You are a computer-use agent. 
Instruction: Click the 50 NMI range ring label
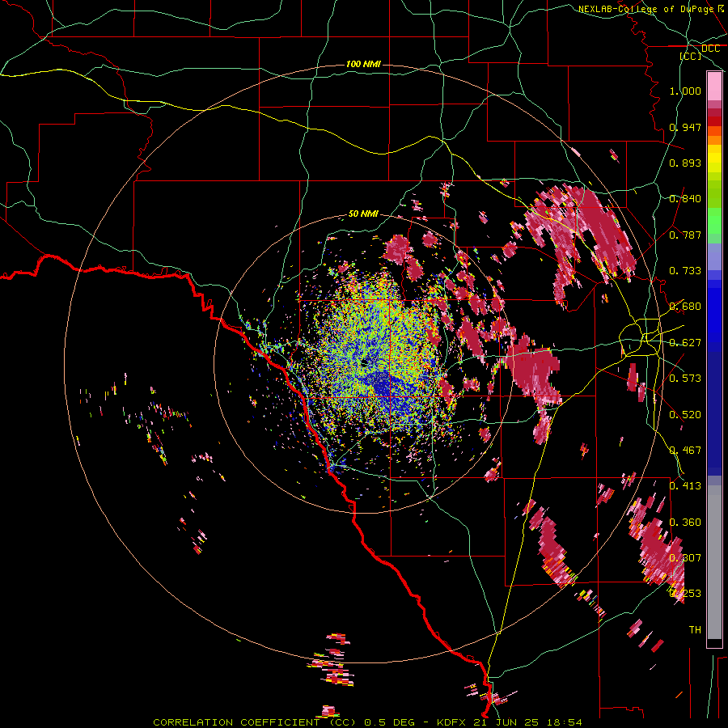point(363,214)
